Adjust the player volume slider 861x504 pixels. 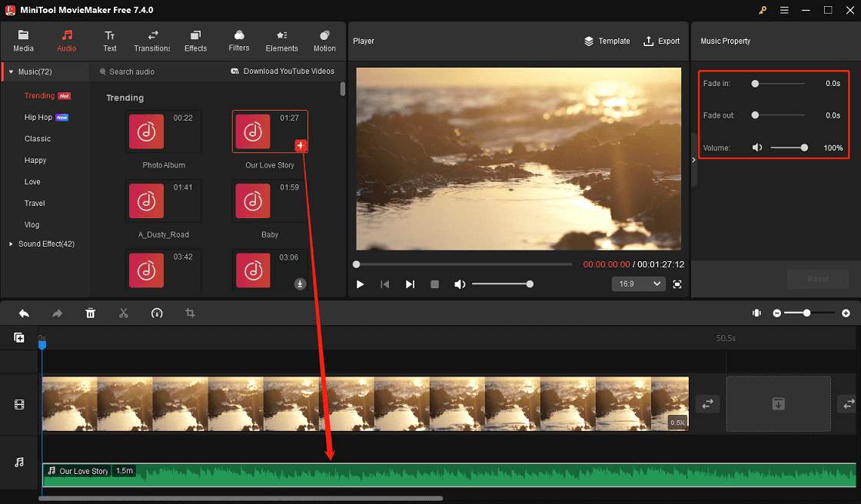tap(503, 283)
